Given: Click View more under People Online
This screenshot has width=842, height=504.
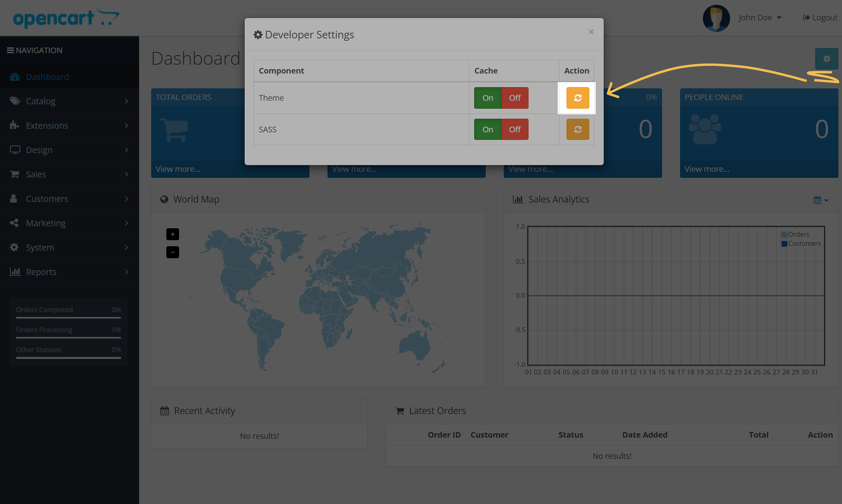Looking at the screenshot, I should click(706, 169).
